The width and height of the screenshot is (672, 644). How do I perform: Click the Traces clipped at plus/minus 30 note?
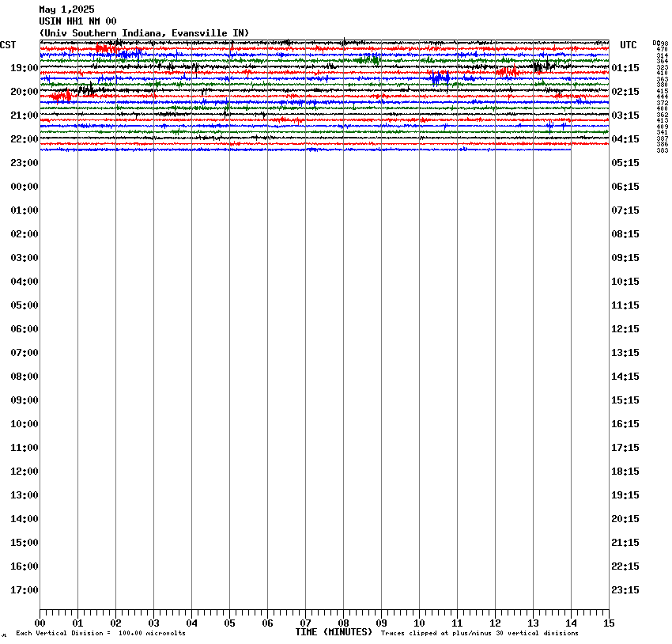point(480,633)
